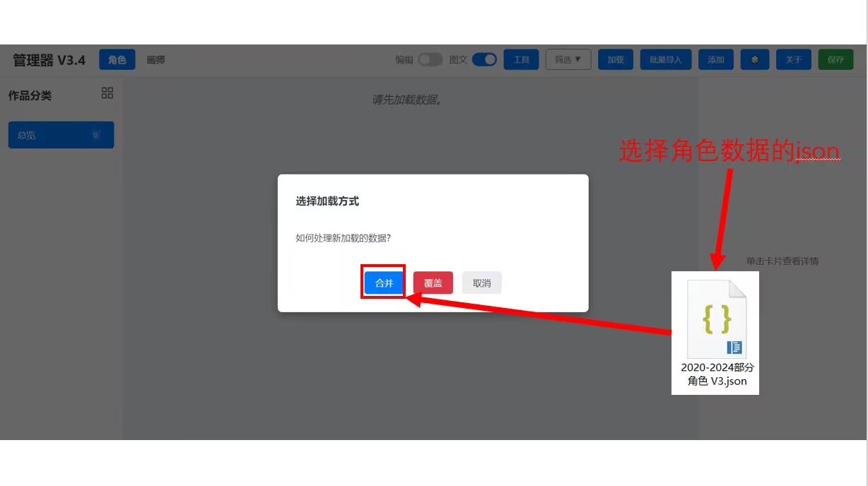Click the 单击卡片查看详情 hint text

[782, 261]
